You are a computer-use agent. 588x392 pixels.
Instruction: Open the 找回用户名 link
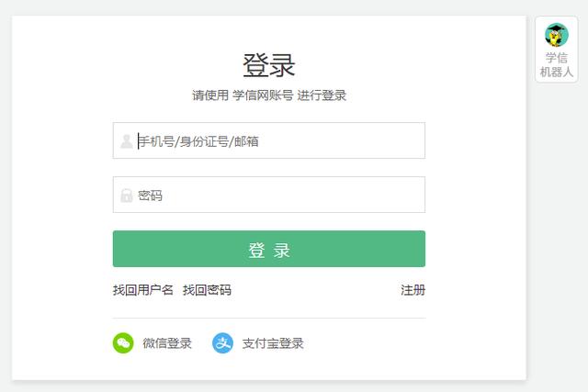(143, 290)
